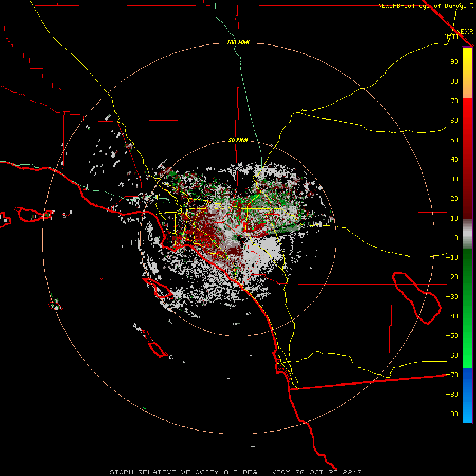Click the "-30" scale label
Image resolution: width=476 pixels, height=476 pixels.
point(452,297)
